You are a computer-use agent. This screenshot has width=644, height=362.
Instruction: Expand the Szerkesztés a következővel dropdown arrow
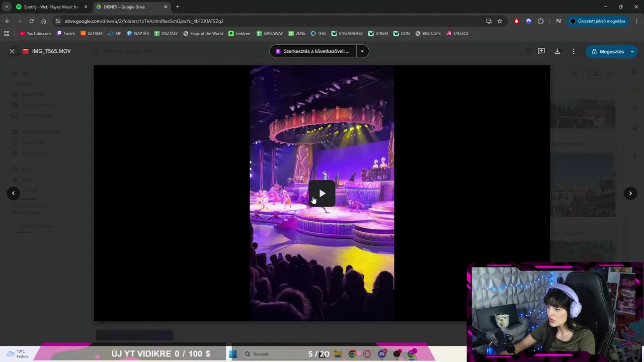coord(362,51)
